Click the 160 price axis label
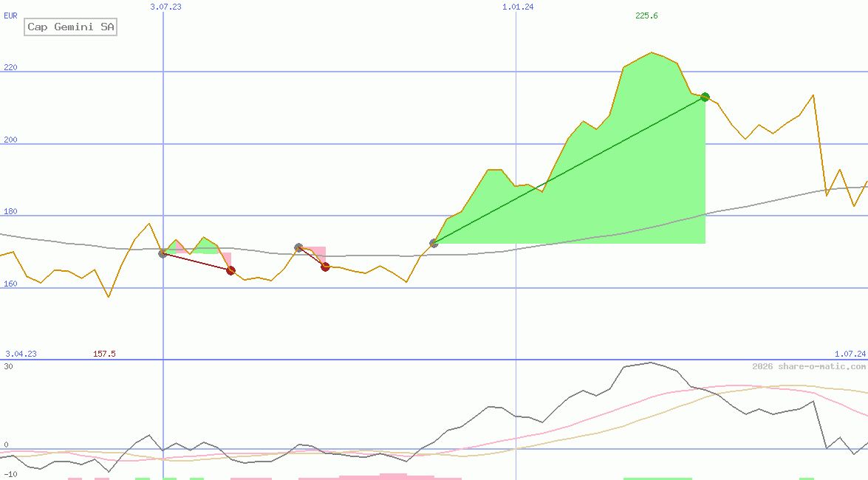 click(10, 284)
